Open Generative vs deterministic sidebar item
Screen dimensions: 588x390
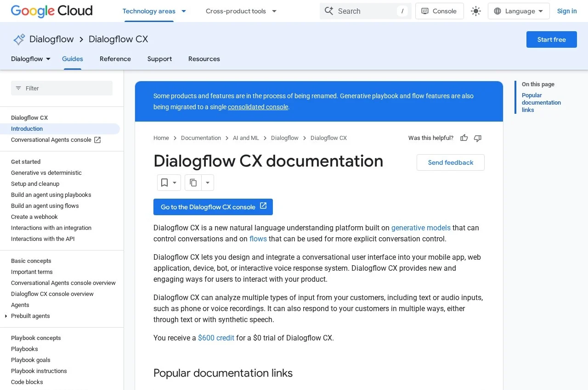tap(46, 173)
